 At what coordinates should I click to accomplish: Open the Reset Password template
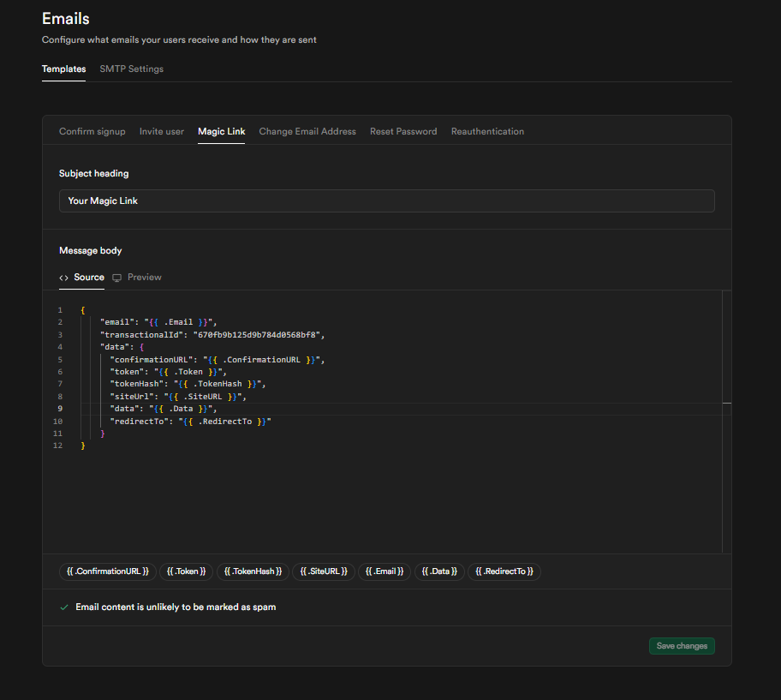[x=402, y=131]
